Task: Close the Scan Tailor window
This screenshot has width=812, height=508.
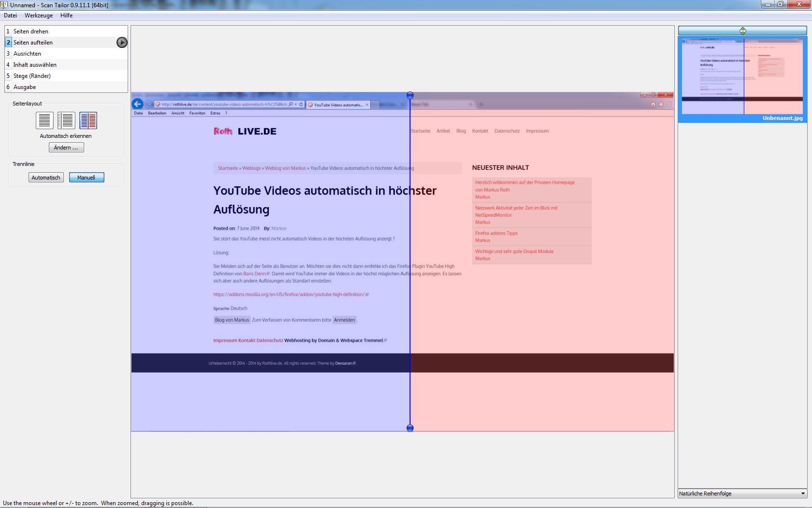Action: (x=798, y=4)
